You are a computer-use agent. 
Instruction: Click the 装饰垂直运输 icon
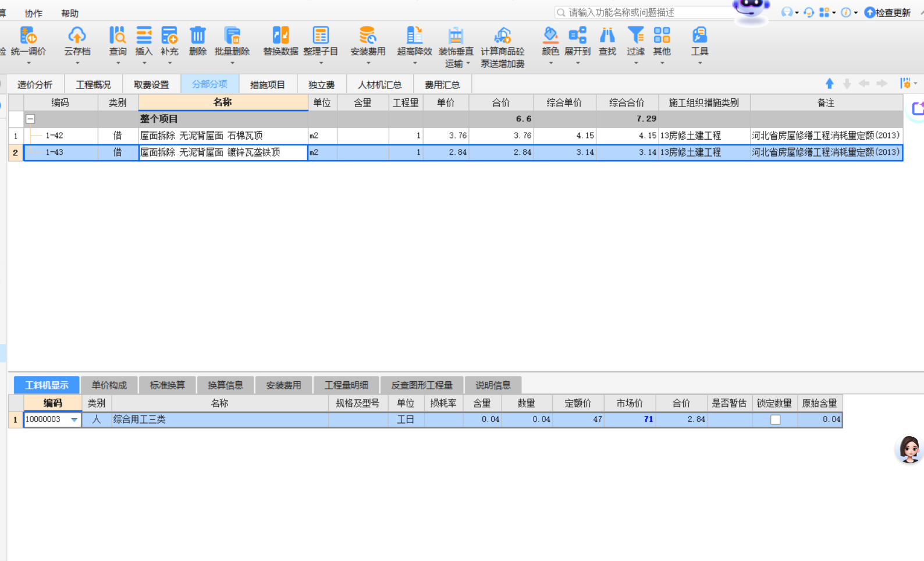456,35
